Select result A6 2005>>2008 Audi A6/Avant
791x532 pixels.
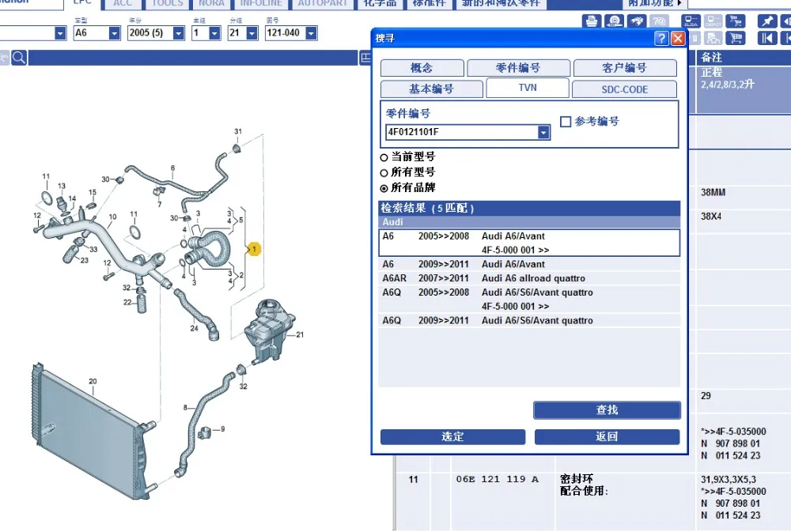[x=529, y=243]
